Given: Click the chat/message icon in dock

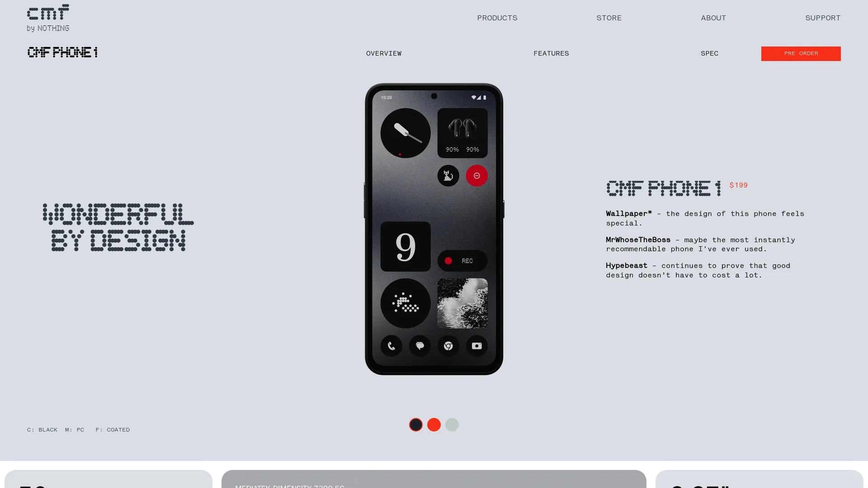Looking at the screenshot, I should (x=420, y=346).
